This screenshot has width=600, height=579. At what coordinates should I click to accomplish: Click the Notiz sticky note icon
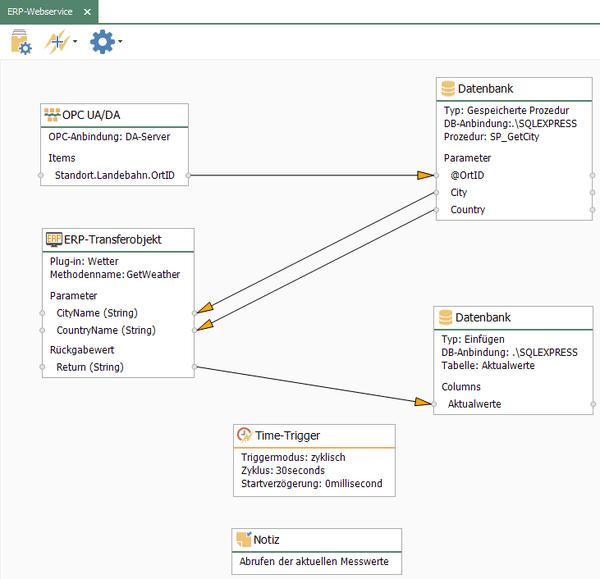point(243,539)
